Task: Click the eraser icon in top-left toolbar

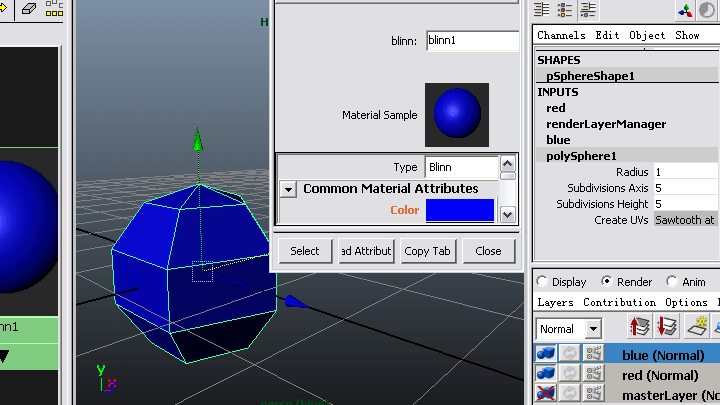Action: click(27, 9)
